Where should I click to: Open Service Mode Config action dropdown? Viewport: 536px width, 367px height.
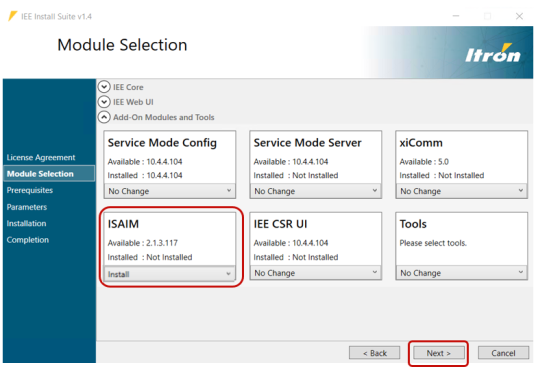pos(170,191)
